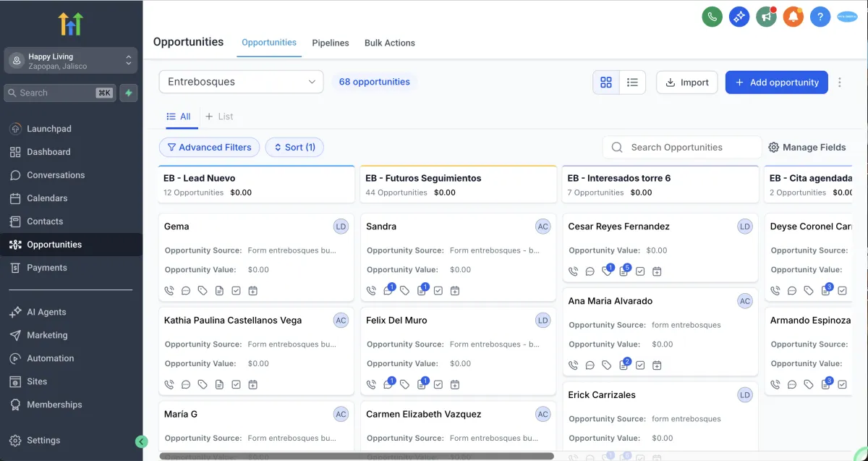Switch to board grid view
868x461 pixels.
click(x=606, y=83)
